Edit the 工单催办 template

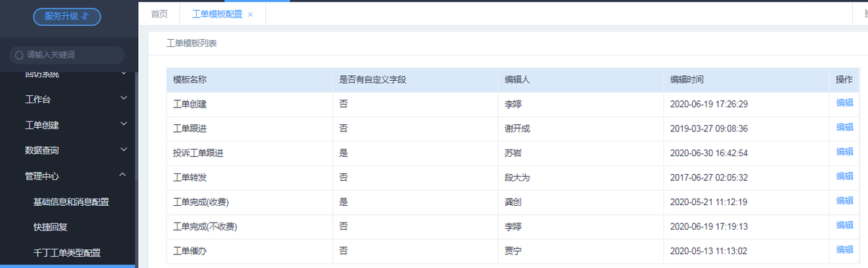click(844, 250)
